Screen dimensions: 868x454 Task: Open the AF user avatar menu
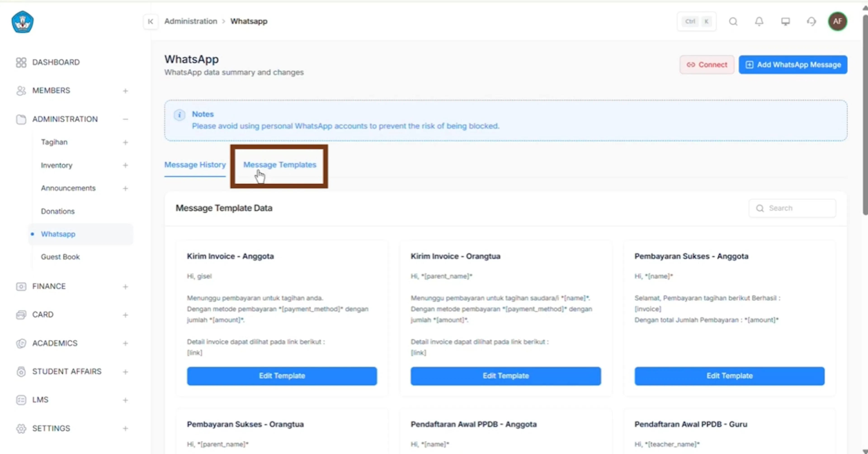837,21
